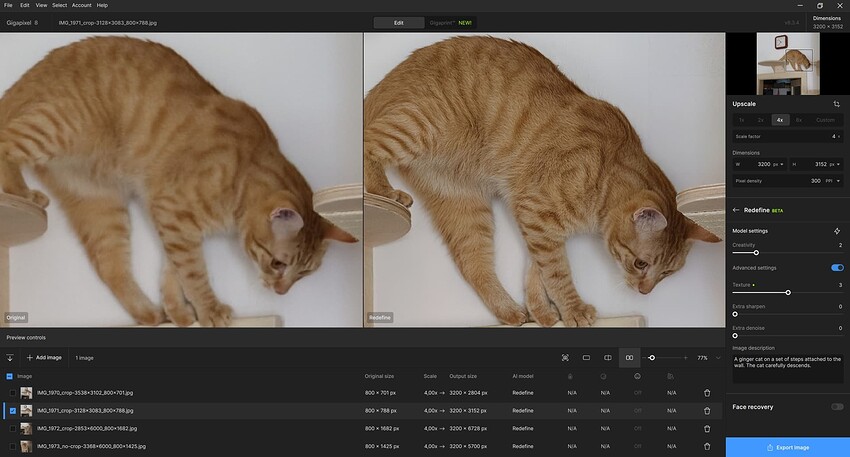Image resolution: width=850 pixels, height=457 pixels.
Task: Click the first column header icon after AI model
Action: point(570,376)
